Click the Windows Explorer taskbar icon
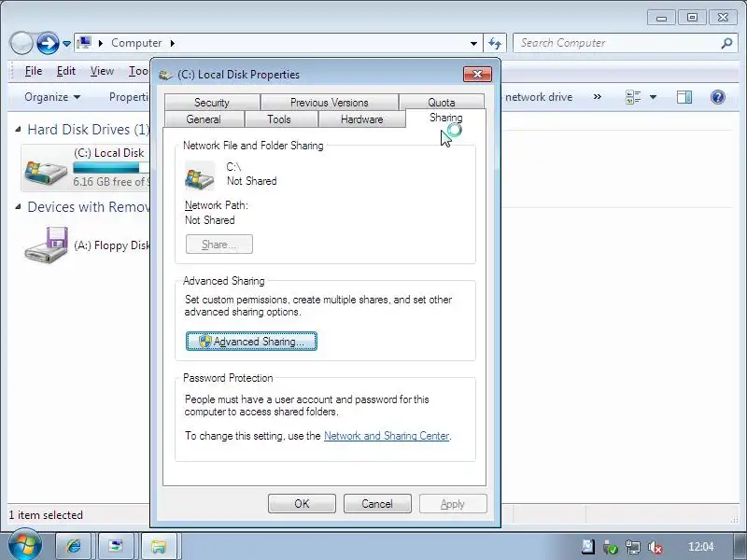Viewport: 747px width, 560px height. (159, 546)
